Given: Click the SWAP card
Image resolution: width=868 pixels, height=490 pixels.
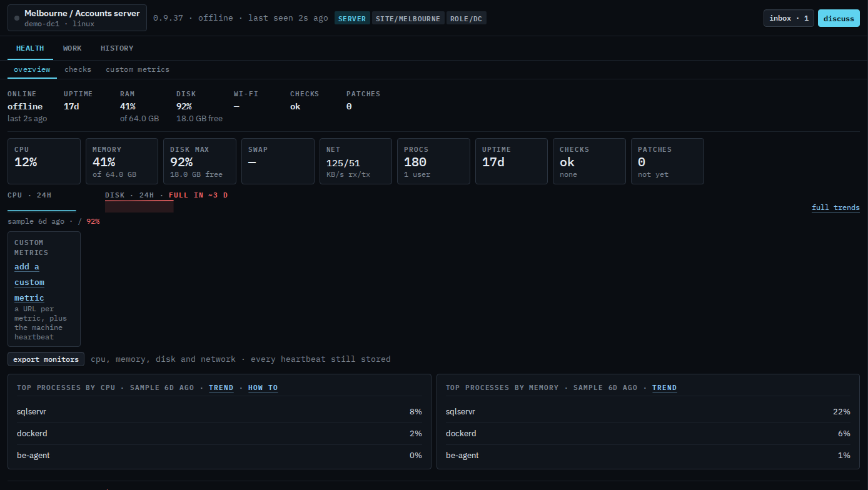Looking at the screenshot, I should click(x=278, y=161).
